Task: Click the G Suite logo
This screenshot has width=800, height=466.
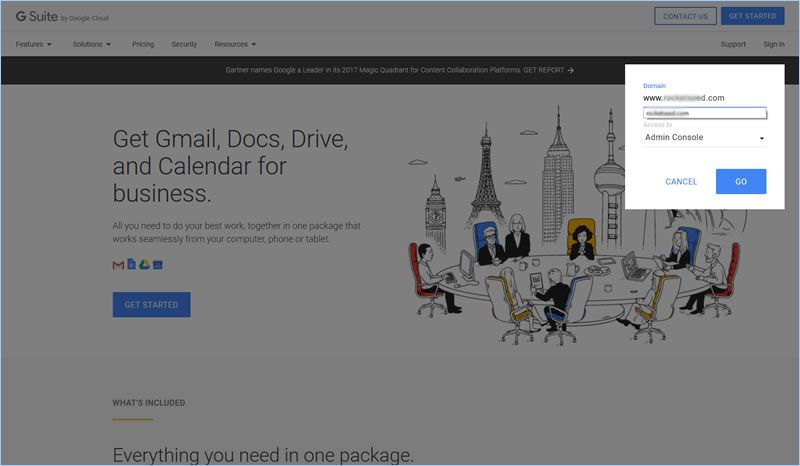Action: coord(62,17)
